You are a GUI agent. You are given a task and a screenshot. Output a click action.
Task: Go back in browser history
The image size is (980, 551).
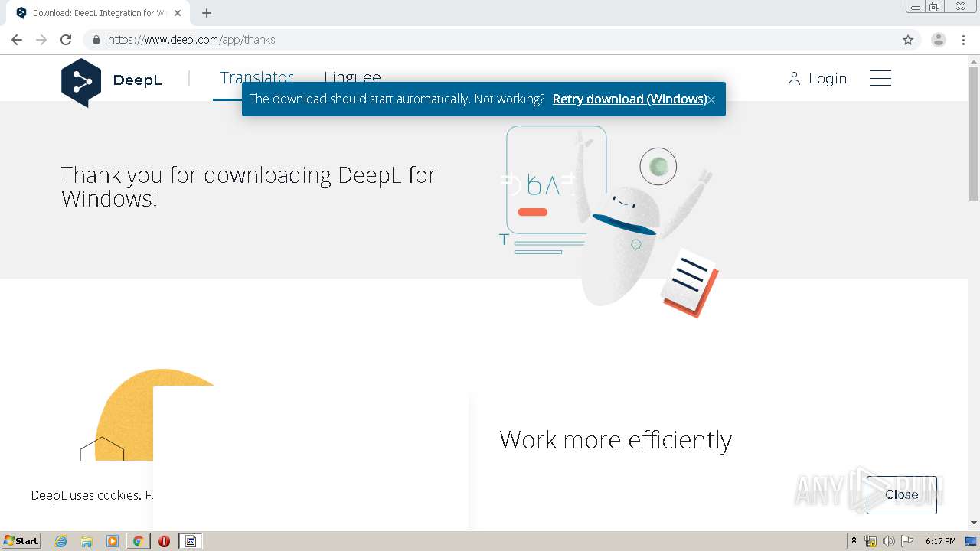17,40
